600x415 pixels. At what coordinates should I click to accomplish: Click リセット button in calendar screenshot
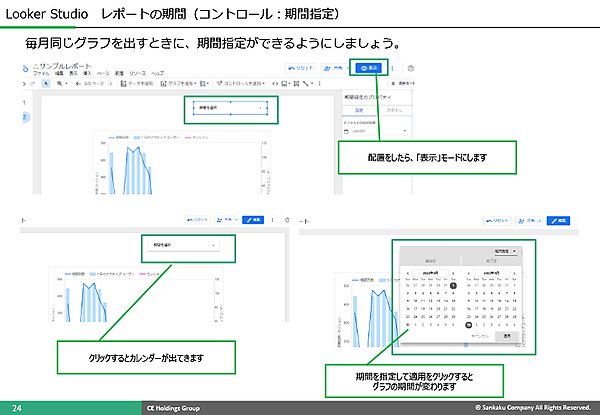click(x=497, y=221)
